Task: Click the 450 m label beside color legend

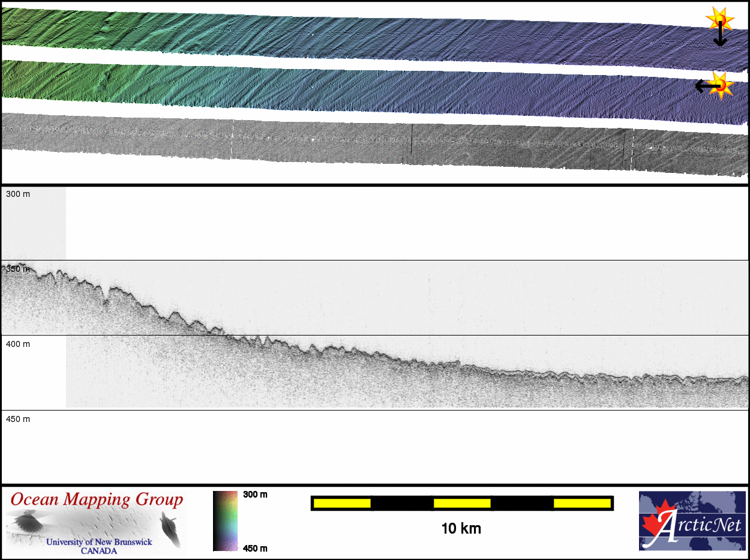Action: click(x=255, y=548)
